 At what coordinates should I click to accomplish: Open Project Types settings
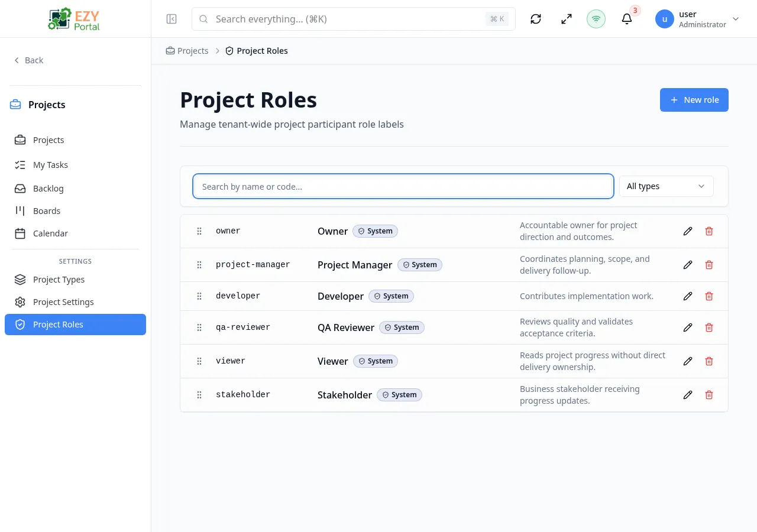(75, 280)
